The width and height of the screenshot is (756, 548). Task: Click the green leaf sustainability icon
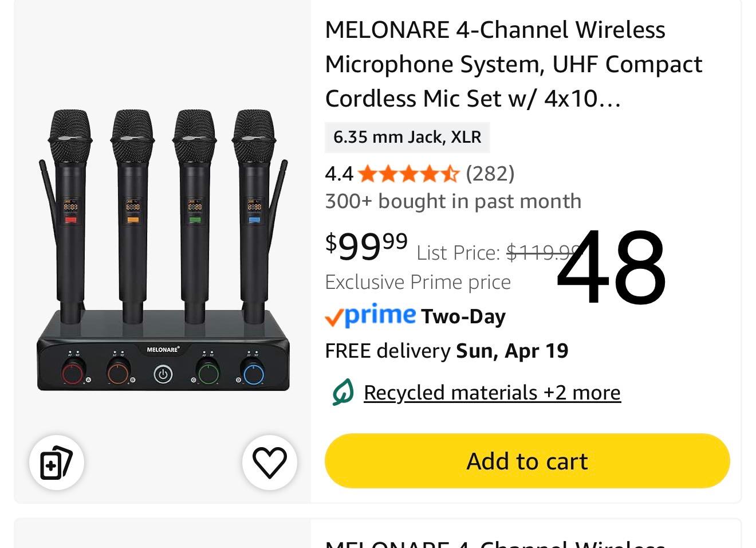pyautogui.click(x=343, y=393)
